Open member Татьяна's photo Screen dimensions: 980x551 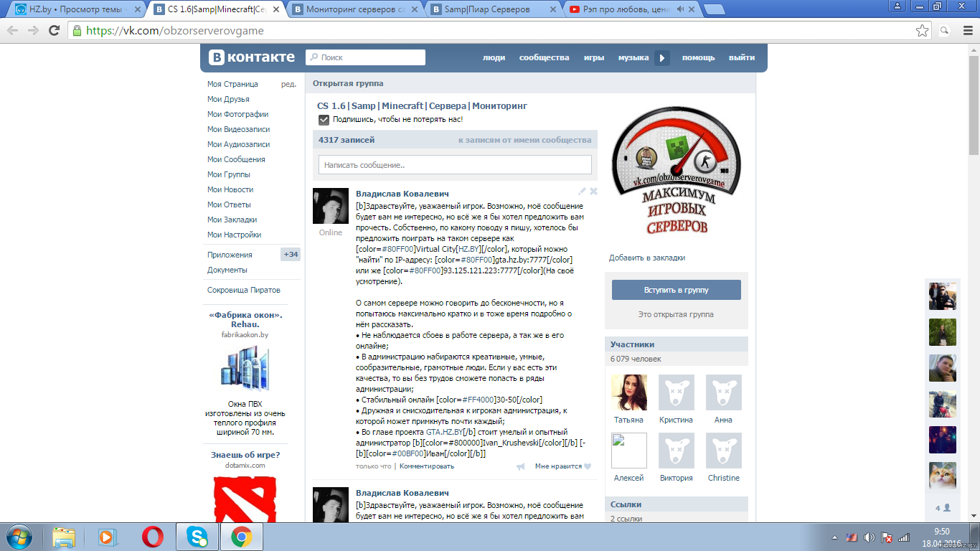629,392
